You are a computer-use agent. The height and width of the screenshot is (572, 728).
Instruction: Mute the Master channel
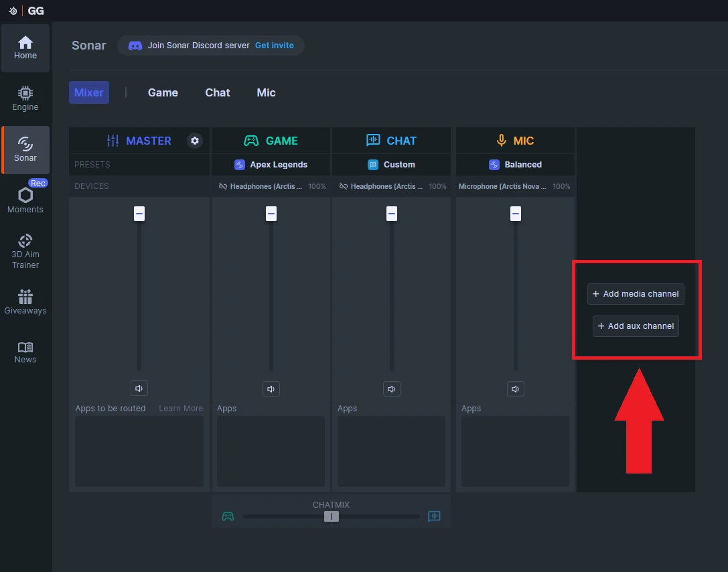[139, 388]
